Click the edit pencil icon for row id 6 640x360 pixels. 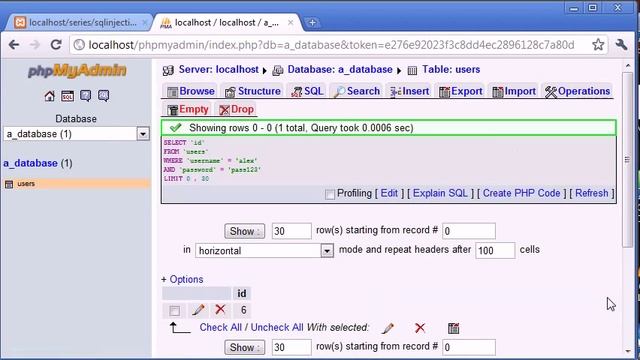coord(198,310)
